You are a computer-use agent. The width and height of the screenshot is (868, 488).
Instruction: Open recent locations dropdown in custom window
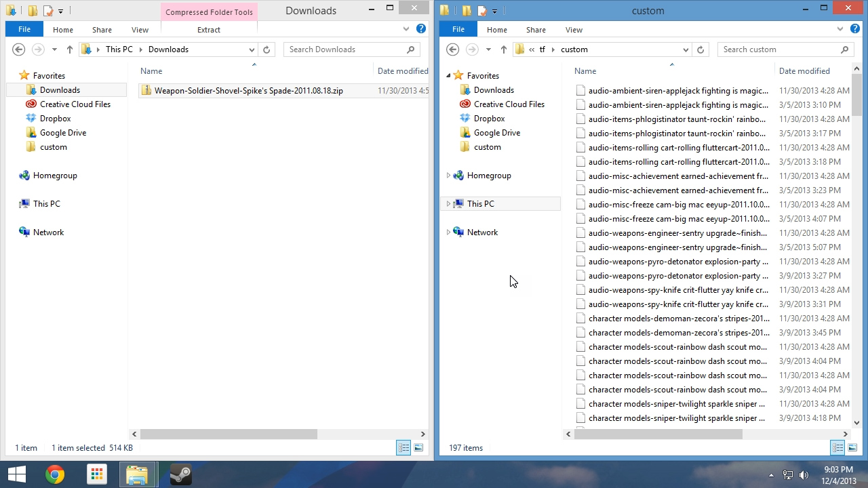488,49
